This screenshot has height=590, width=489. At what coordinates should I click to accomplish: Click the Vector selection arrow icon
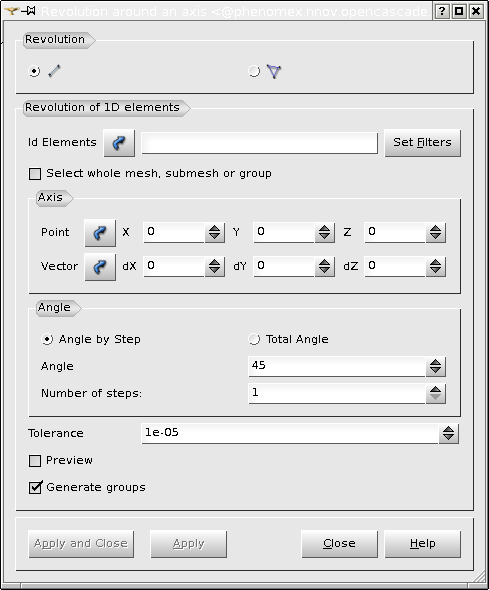click(x=100, y=267)
